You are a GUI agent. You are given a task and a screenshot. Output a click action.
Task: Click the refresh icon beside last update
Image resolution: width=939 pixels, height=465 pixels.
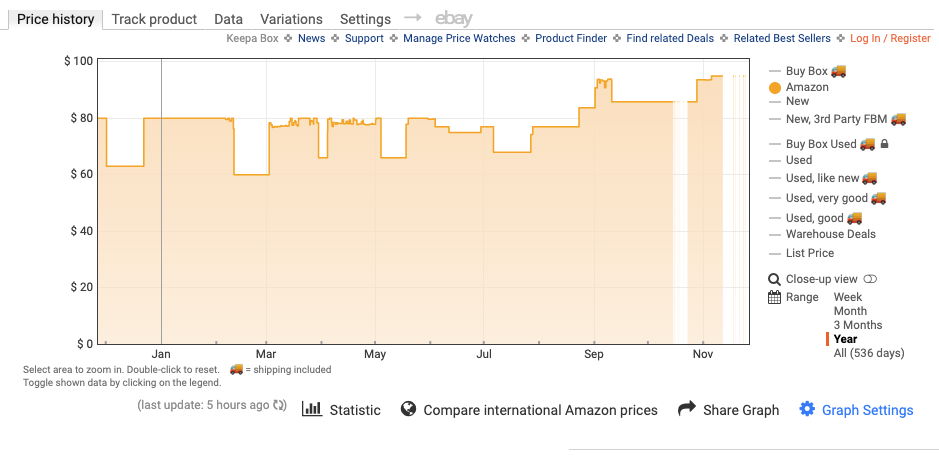point(280,405)
